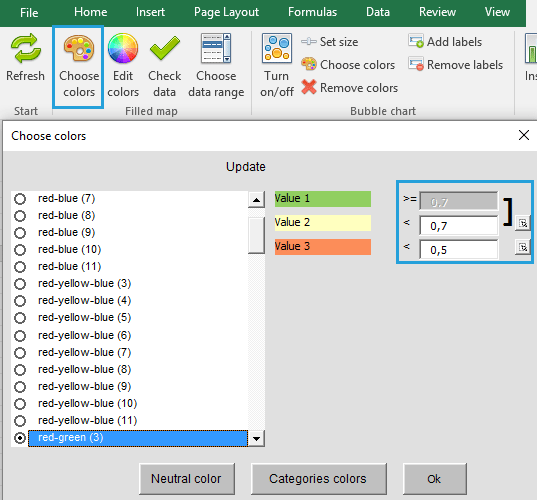
Task: Click the Categories colors button
Action: point(319,479)
